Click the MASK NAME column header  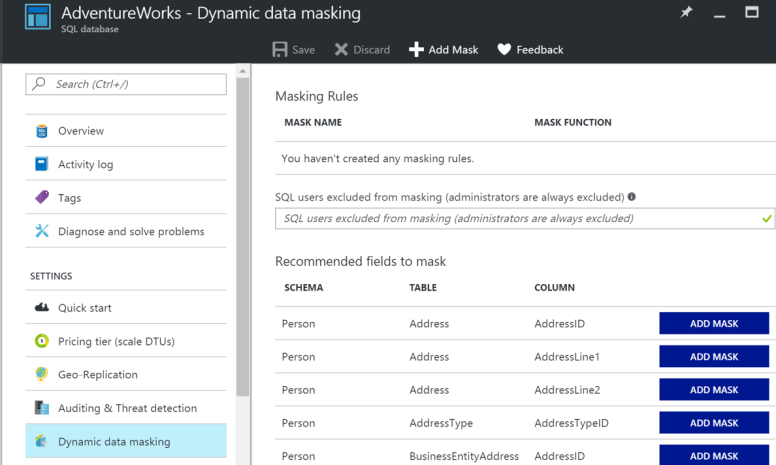tap(313, 122)
